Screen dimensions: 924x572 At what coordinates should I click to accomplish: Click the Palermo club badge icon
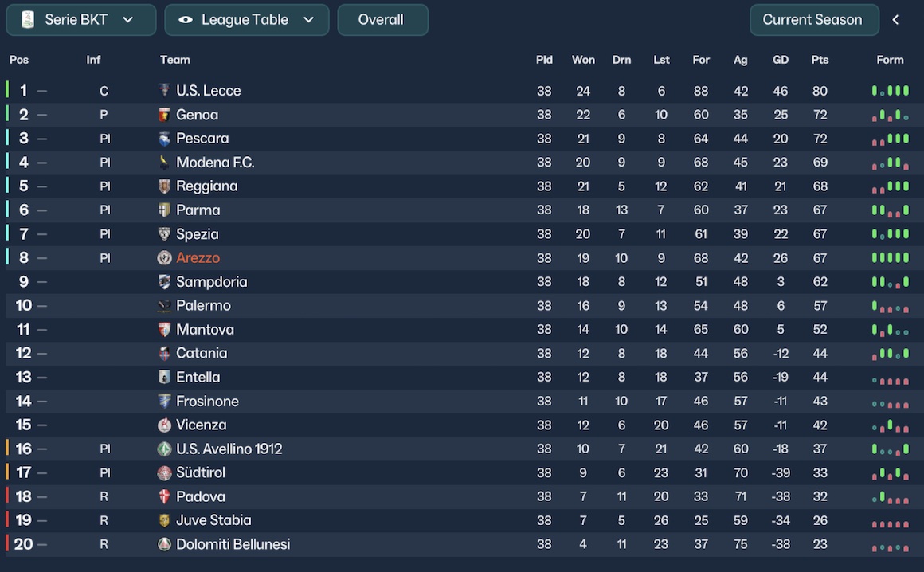click(x=165, y=306)
